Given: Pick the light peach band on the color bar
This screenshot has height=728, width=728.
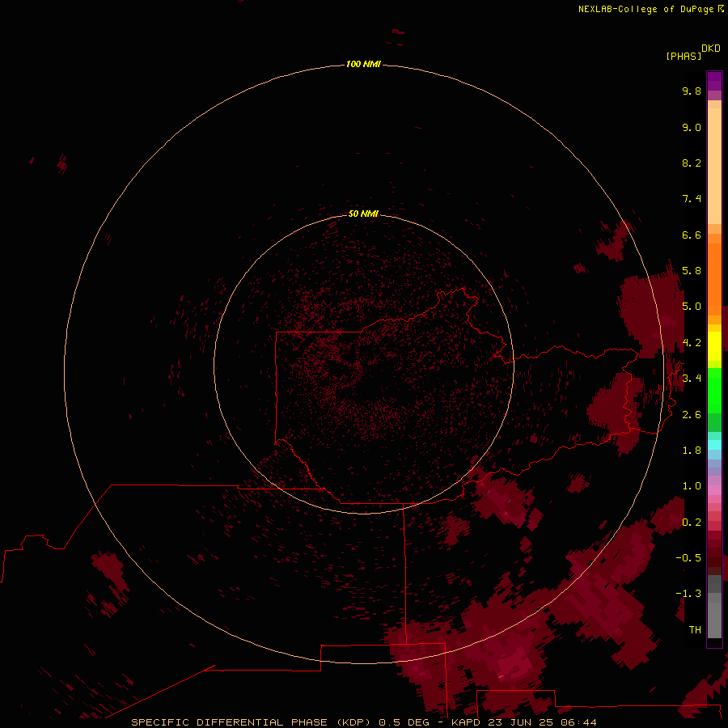Looking at the screenshot, I should click(714, 166).
